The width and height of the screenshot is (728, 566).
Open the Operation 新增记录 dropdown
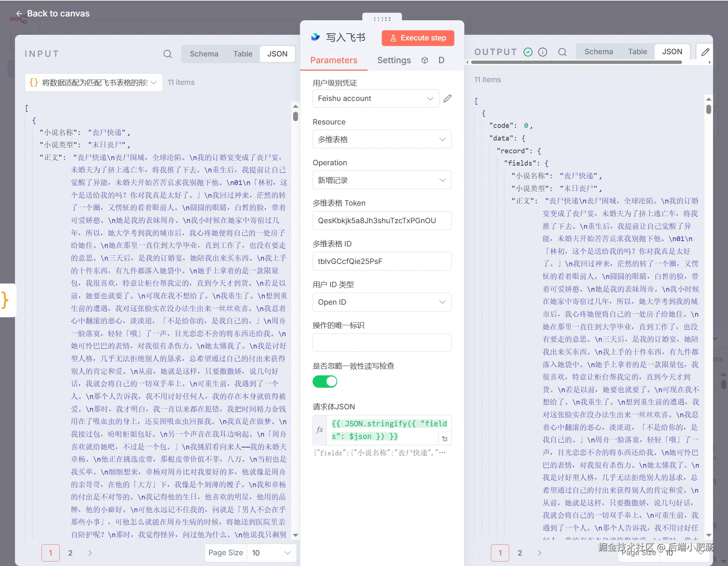pyautogui.click(x=381, y=180)
